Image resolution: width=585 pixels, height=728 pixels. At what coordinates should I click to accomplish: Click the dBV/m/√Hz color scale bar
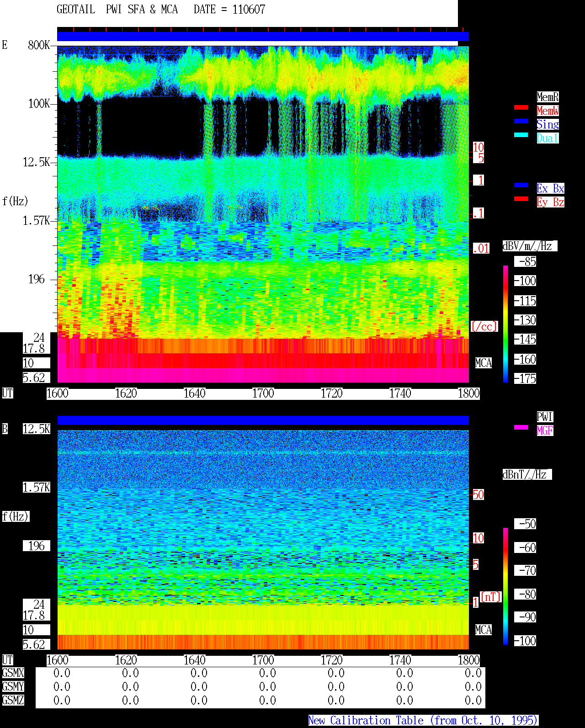[x=505, y=324]
